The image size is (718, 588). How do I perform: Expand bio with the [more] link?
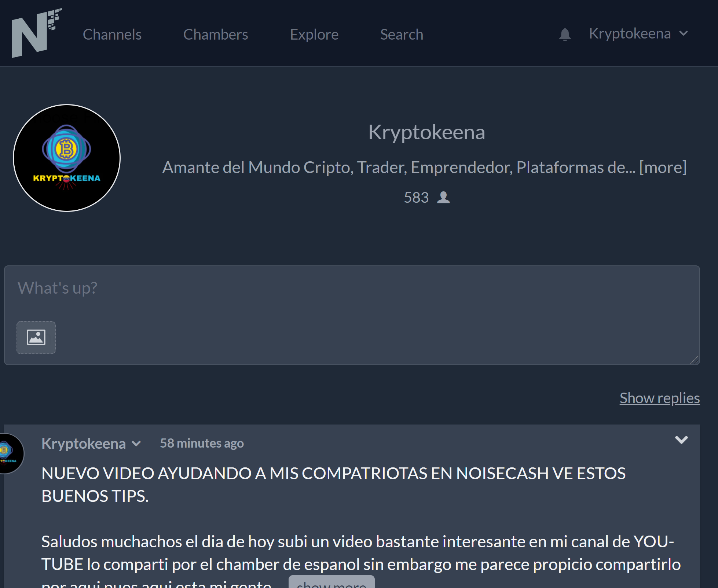[x=663, y=167]
